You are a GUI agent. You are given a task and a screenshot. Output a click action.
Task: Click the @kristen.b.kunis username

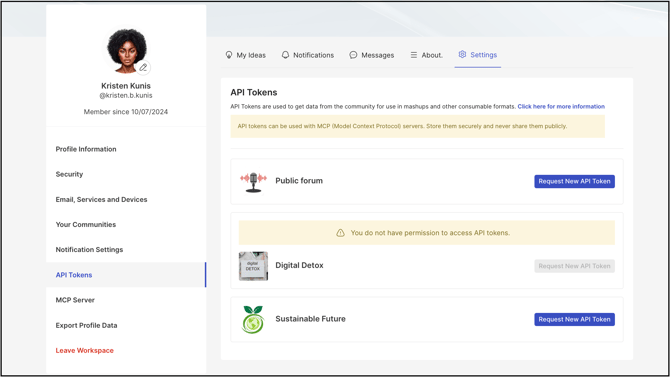point(126,95)
